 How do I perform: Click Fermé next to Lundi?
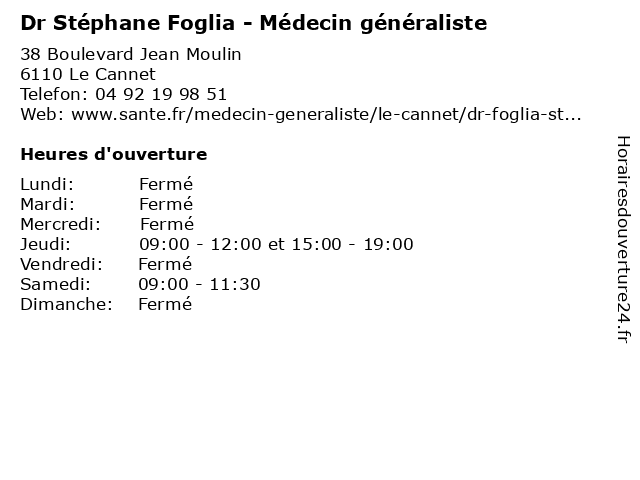pos(166,184)
